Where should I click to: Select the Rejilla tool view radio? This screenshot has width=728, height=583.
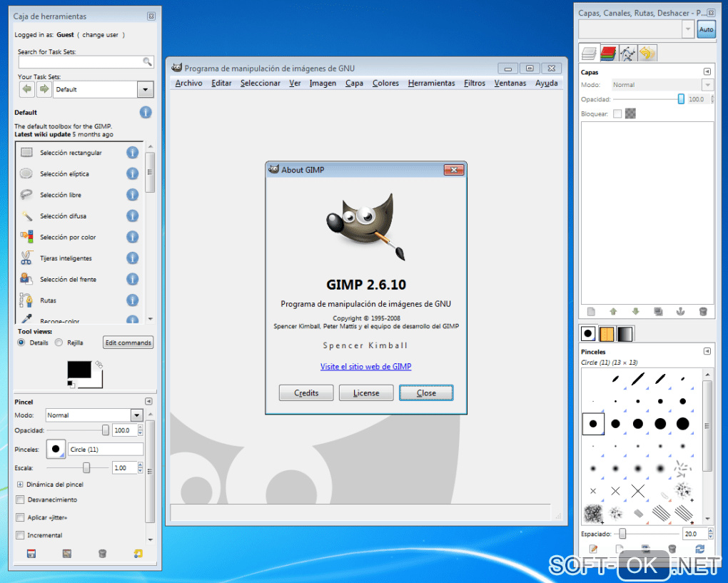coord(59,343)
